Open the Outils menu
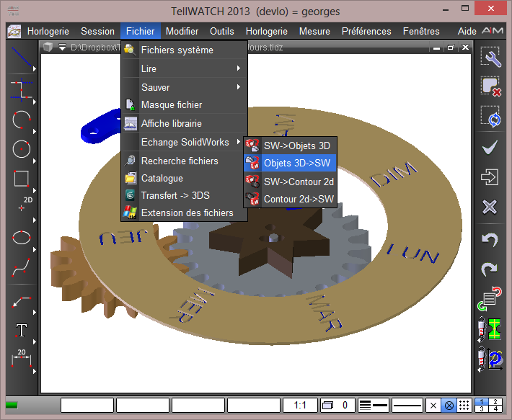Screen dimensions: 512x420 [222, 31]
